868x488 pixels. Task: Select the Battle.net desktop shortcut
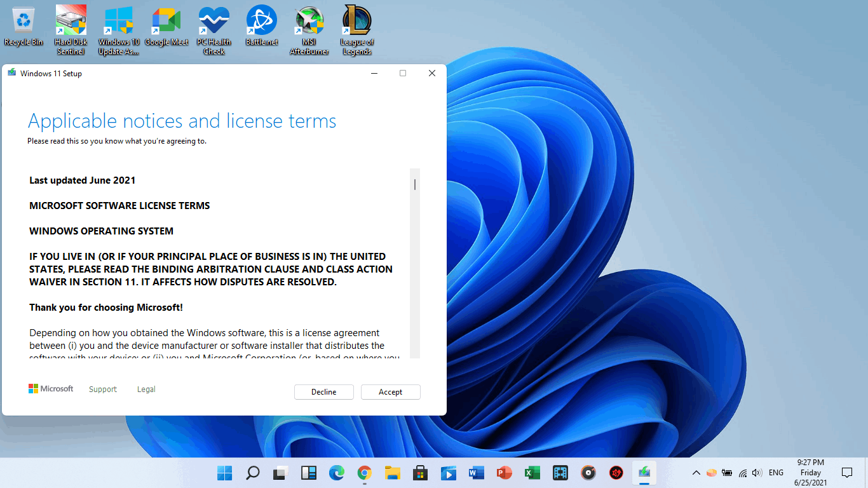click(x=262, y=27)
